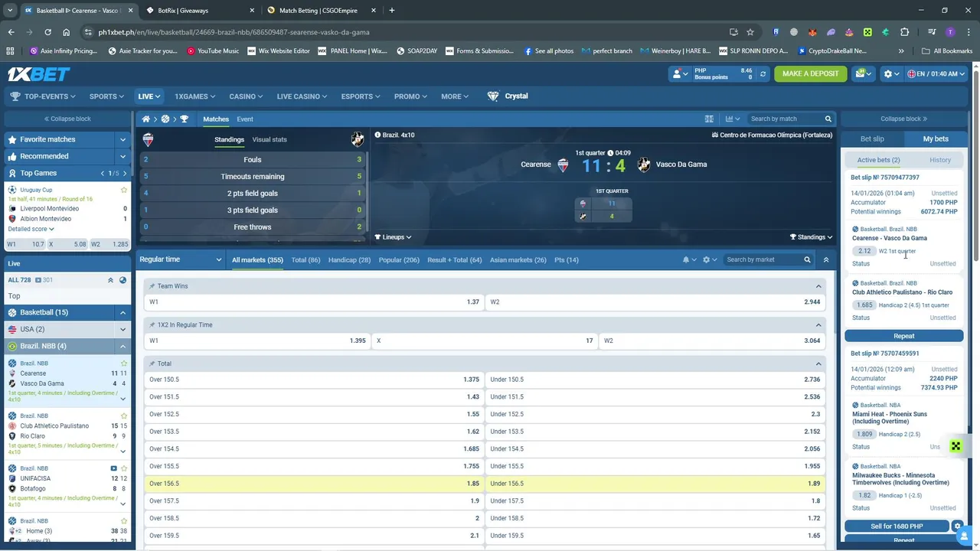Click the green floating extension icon

(x=955, y=446)
